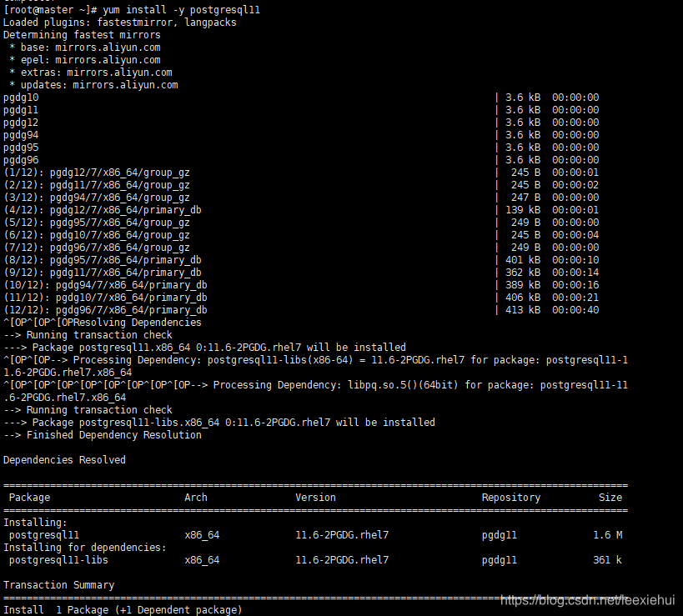The height and width of the screenshot is (616, 683).
Task: Click the '413 kB' download size
Action: point(523,310)
